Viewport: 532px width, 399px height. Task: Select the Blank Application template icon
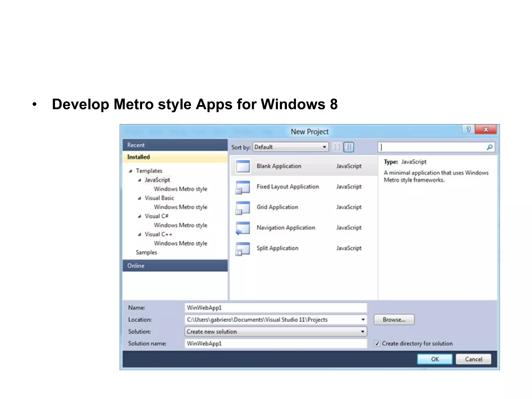[243, 166]
